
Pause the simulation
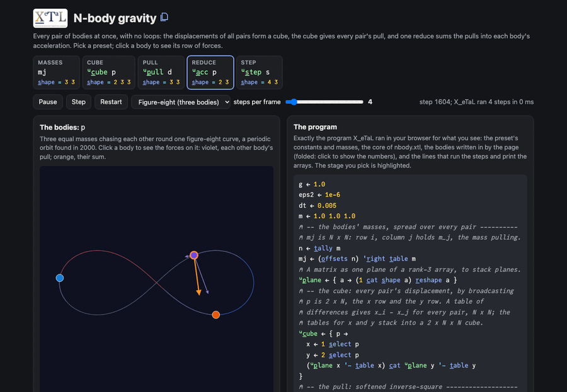(x=48, y=102)
